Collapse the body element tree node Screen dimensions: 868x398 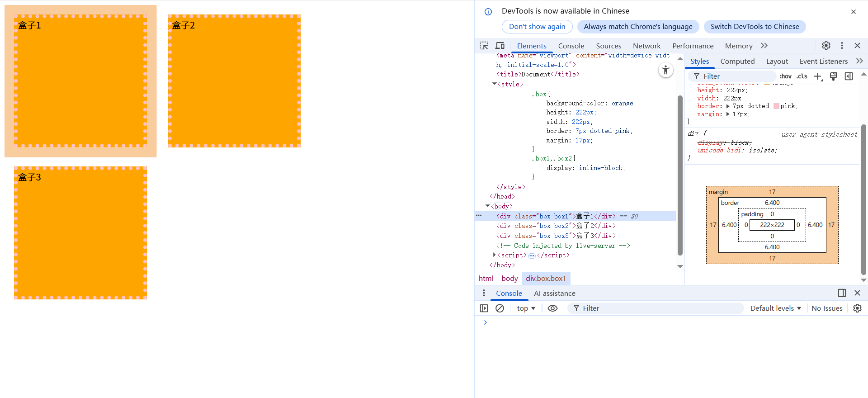487,206
